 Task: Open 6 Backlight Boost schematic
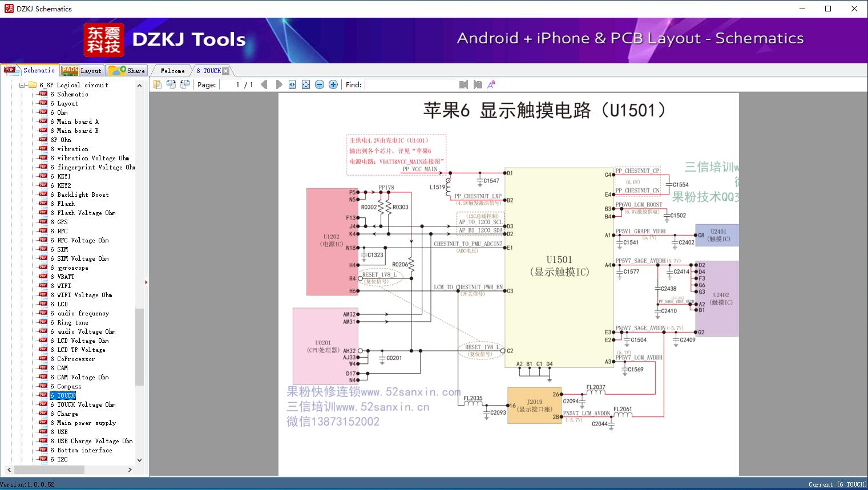[x=79, y=195]
